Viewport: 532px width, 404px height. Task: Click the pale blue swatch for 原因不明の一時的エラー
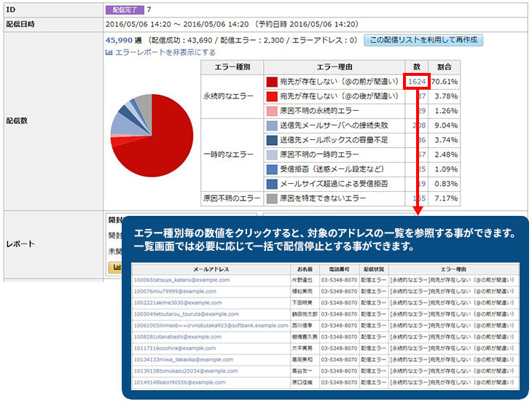pos(272,155)
